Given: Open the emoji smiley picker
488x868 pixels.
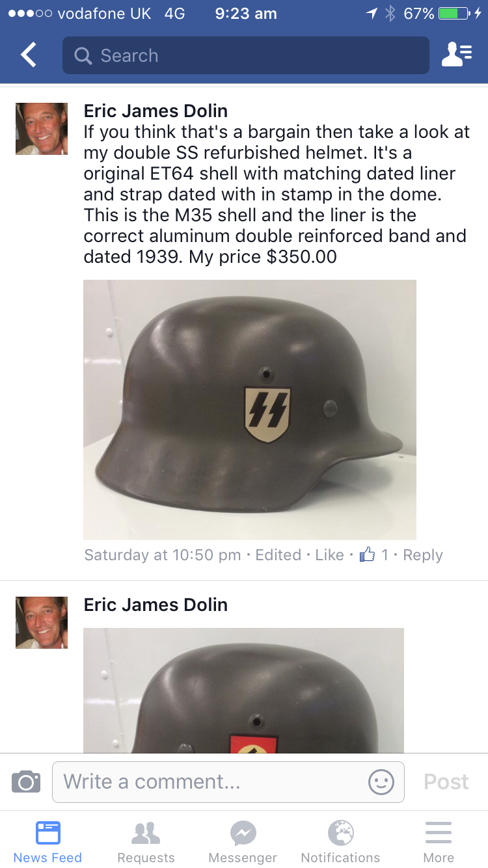Looking at the screenshot, I should point(381,781).
